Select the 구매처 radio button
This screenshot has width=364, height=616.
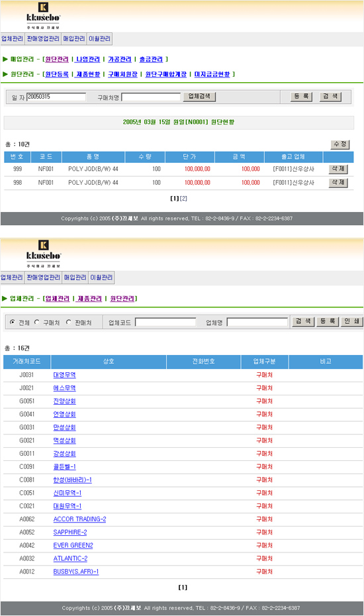coord(37,322)
